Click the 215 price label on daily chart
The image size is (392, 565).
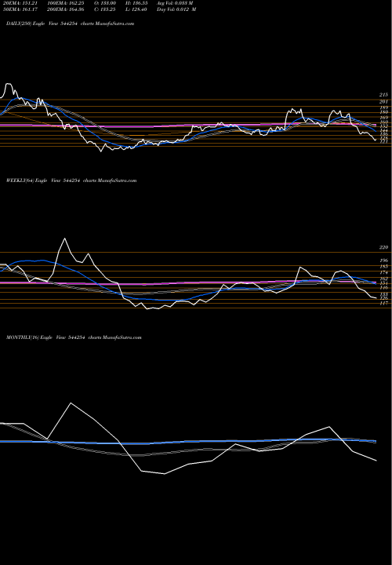(383, 95)
